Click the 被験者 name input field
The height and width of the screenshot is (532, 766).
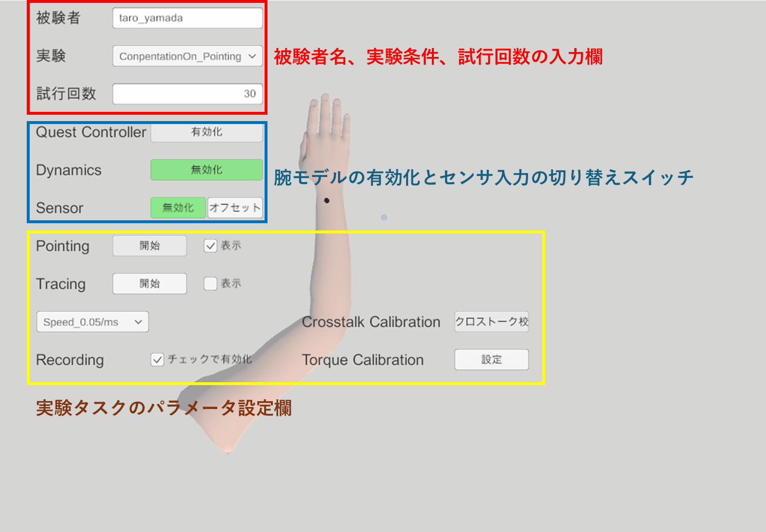tap(188, 18)
